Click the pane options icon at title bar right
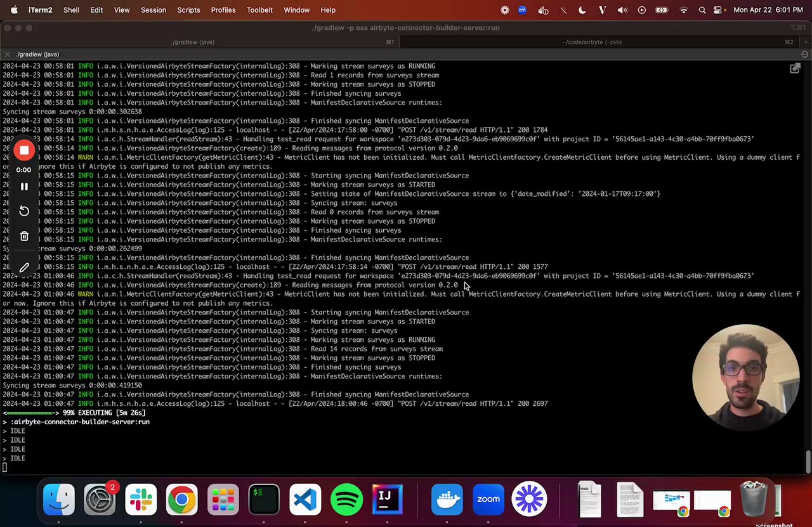This screenshot has height=527, width=812. coord(805,55)
